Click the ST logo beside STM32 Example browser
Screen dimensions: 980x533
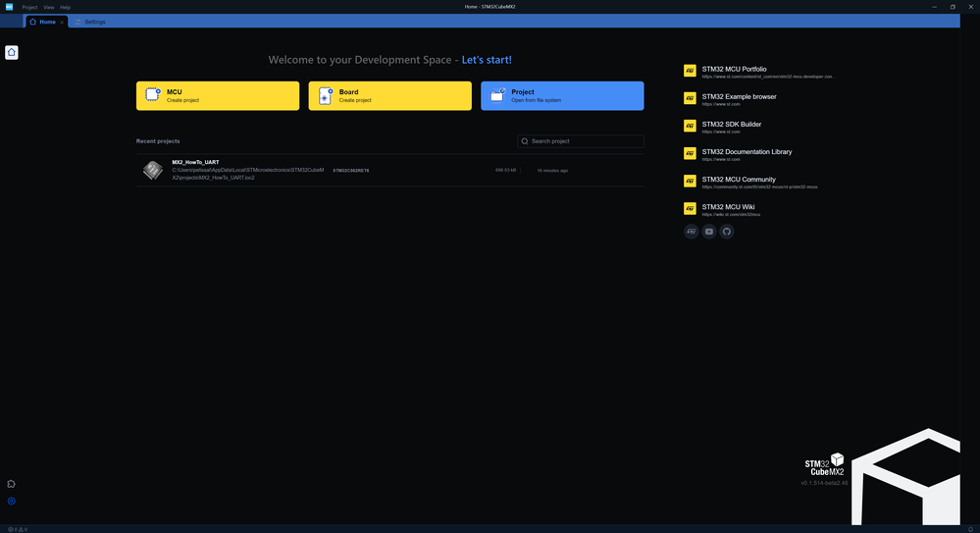click(690, 98)
